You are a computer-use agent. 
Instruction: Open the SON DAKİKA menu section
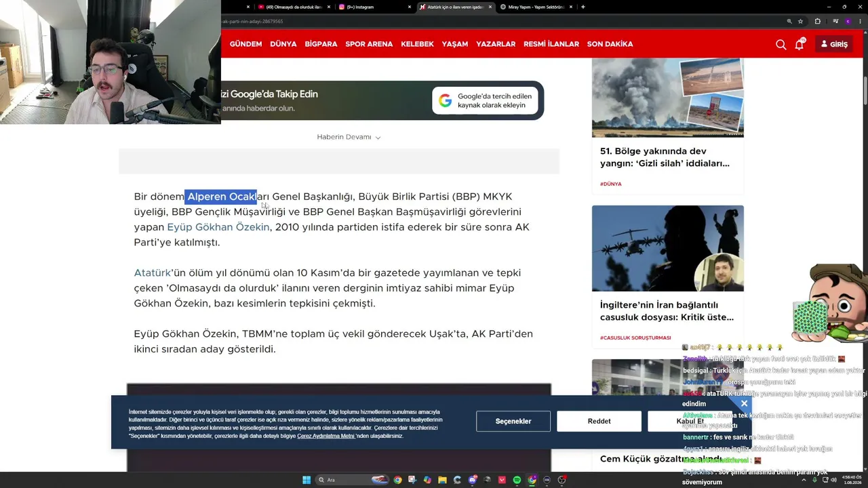coord(610,44)
